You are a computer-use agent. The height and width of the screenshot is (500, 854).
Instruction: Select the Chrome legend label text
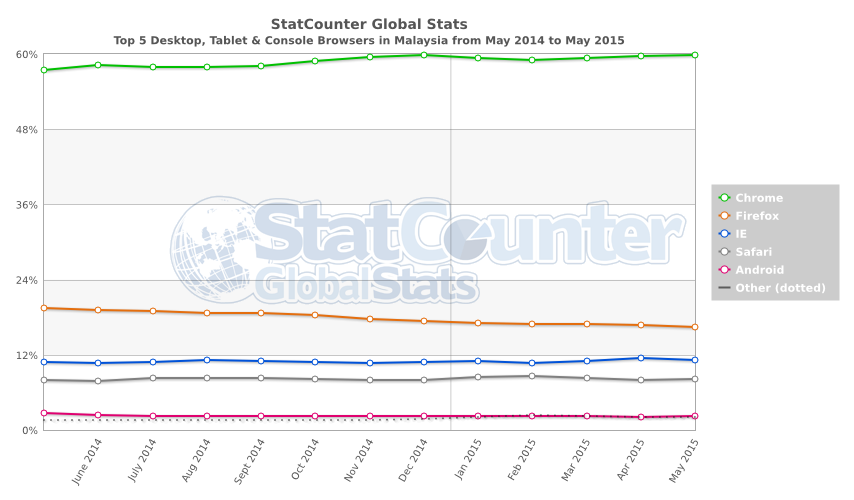tap(759, 198)
